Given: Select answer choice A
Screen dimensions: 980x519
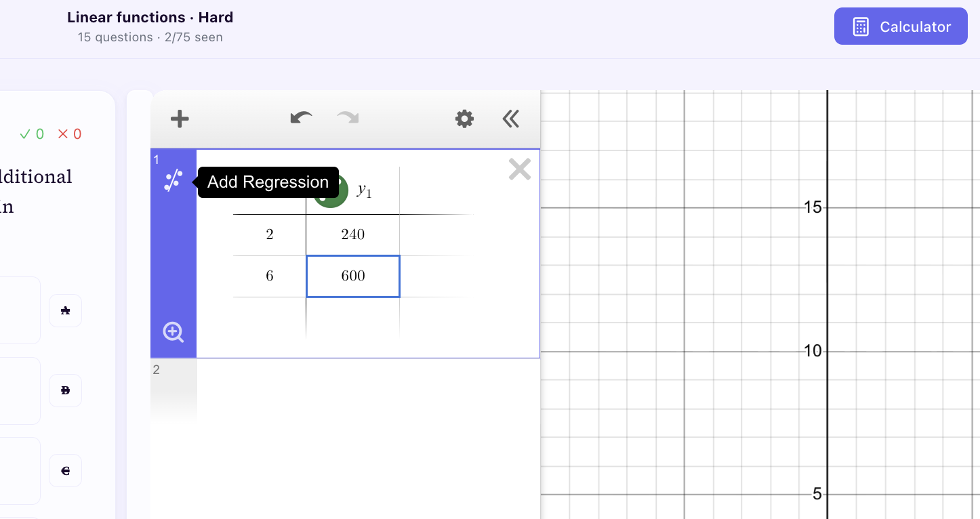Looking at the screenshot, I should 65,310.
